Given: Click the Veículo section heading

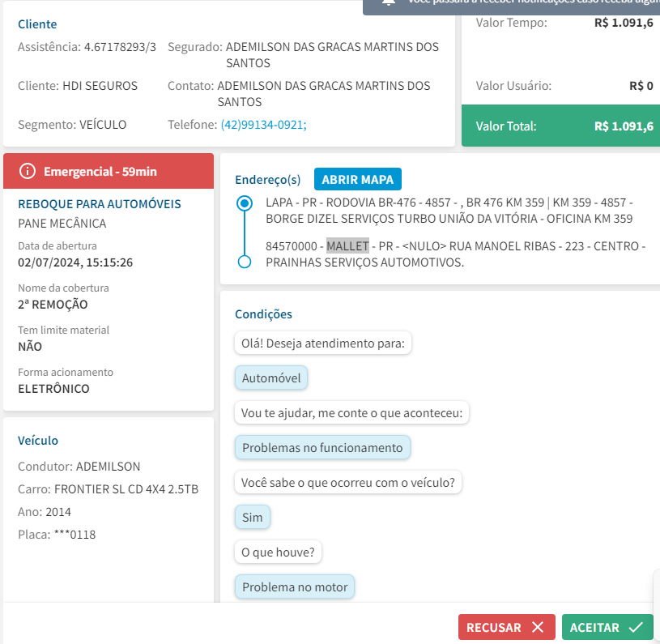Looking at the screenshot, I should (38, 441).
